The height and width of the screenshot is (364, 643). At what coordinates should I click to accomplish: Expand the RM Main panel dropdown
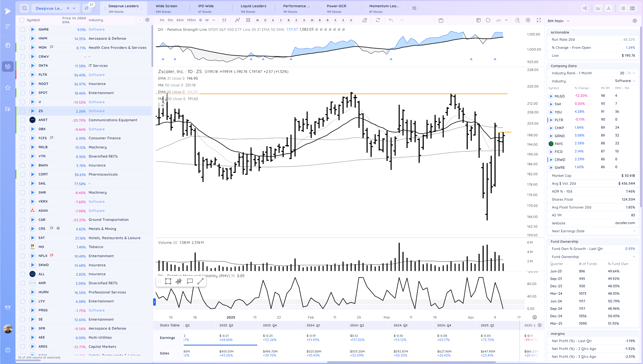click(x=568, y=21)
